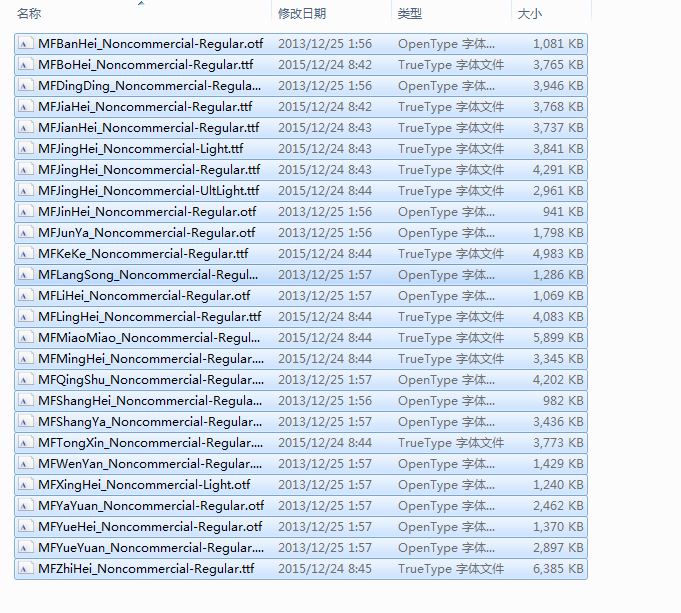
Task: Click the MFYueYuan font file icon
Action: (26, 548)
